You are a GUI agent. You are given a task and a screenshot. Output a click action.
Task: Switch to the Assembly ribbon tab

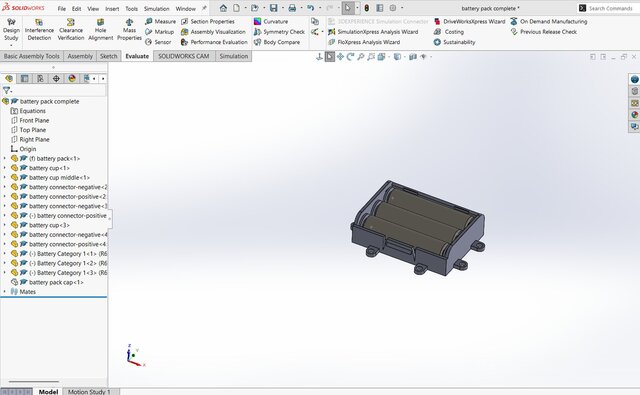[x=80, y=56]
